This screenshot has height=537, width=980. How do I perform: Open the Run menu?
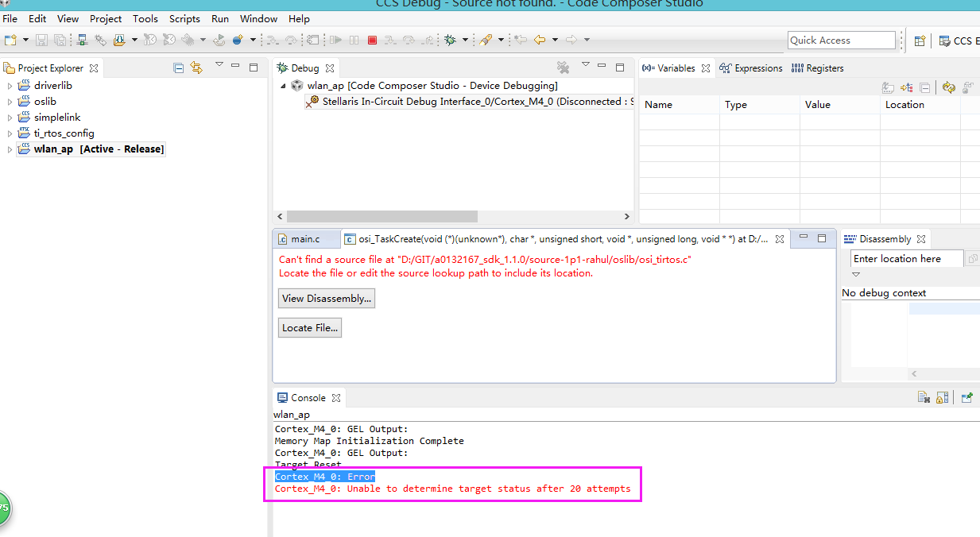tap(220, 18)
